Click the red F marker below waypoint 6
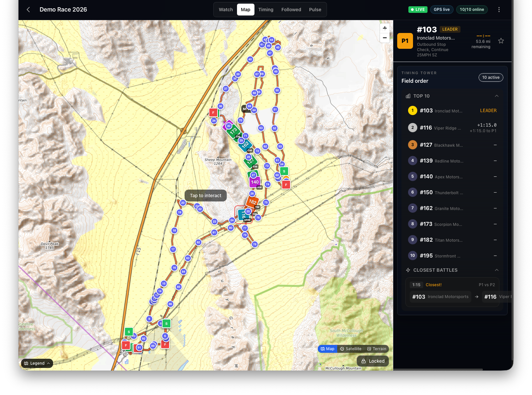Viewport: 532px width, 395px height. [165, 345]
